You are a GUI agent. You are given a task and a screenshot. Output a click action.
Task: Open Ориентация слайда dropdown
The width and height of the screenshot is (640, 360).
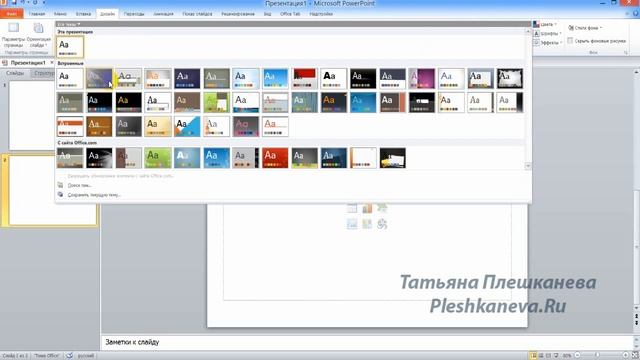coord(38,35)
